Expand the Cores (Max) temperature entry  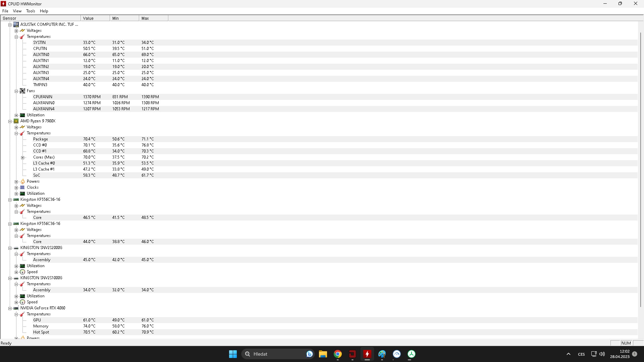point(23,157)
